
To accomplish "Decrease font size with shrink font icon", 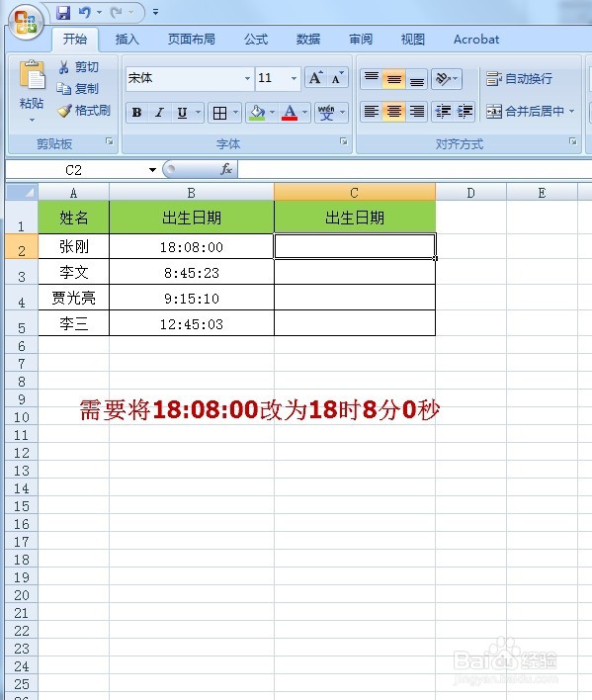I will pyautogui.click(x=337, y=78).
